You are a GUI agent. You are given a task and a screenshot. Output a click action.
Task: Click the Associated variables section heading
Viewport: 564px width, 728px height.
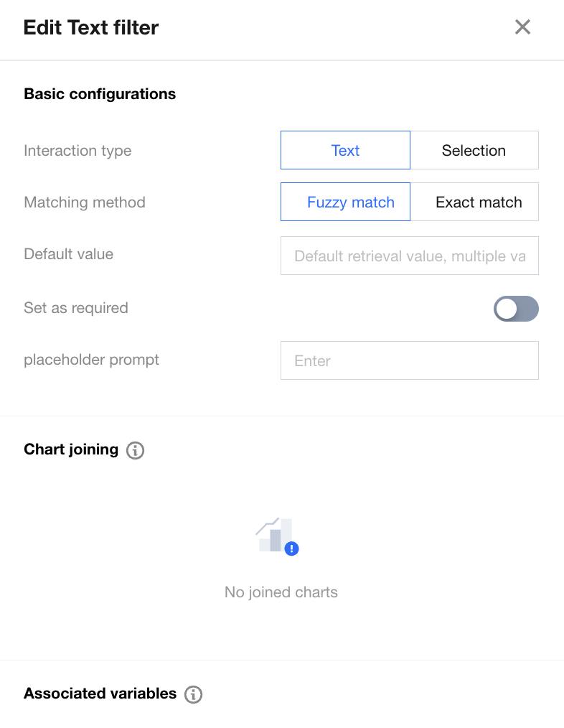click(100, 694)
